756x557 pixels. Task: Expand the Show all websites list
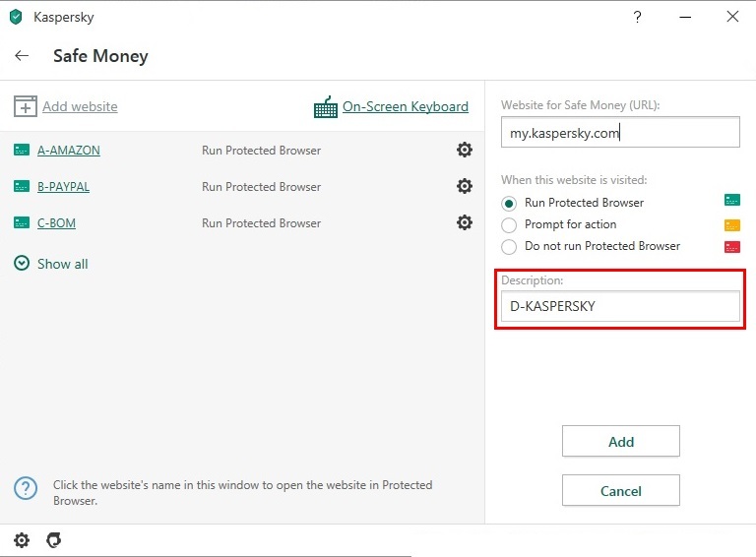(51, 264)
